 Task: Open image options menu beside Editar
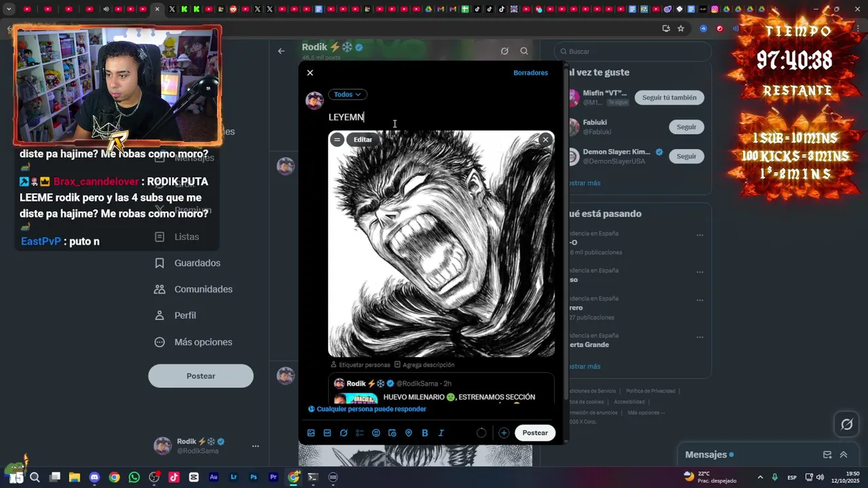pos(337,140)
